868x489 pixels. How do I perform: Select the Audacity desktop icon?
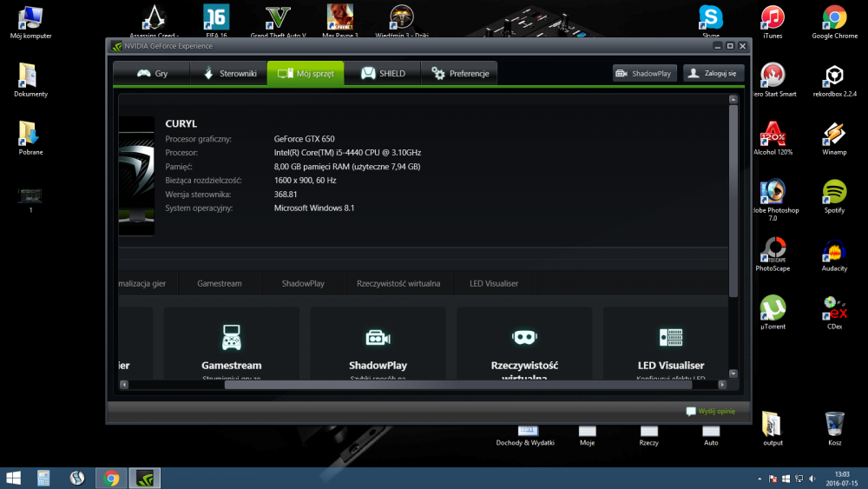[834, 254]
